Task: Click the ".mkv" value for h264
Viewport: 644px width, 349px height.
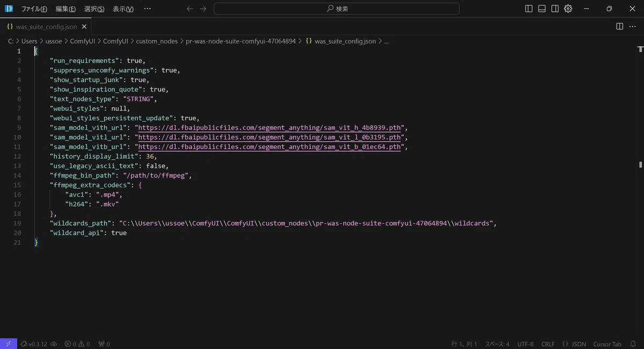Action: (x=108, y=204)
